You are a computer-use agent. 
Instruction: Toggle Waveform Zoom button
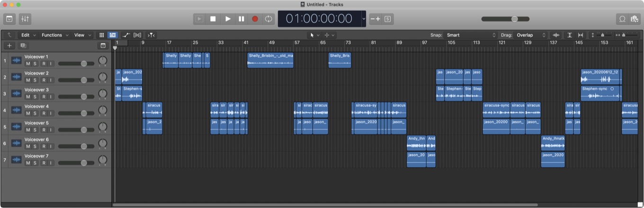click(556, 35)
